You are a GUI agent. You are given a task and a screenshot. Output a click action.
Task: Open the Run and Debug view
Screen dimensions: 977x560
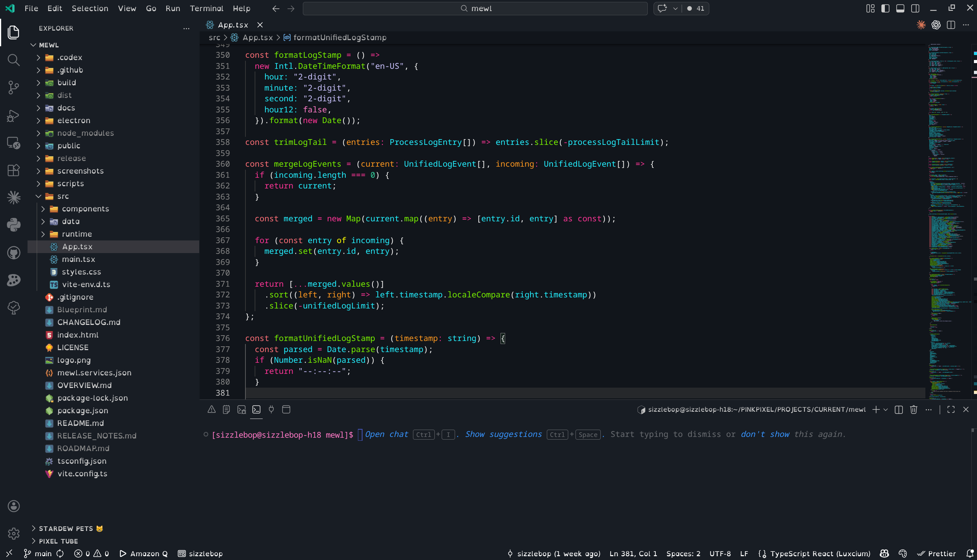13,115
